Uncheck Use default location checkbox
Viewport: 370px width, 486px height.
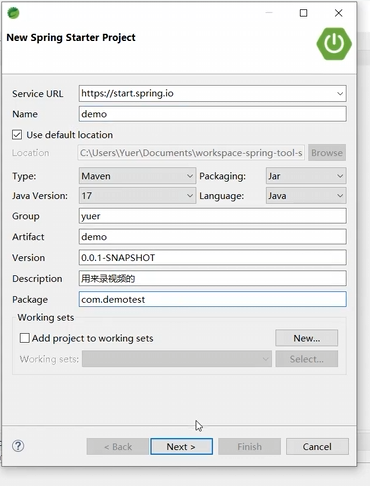click(x=17, y=135)
